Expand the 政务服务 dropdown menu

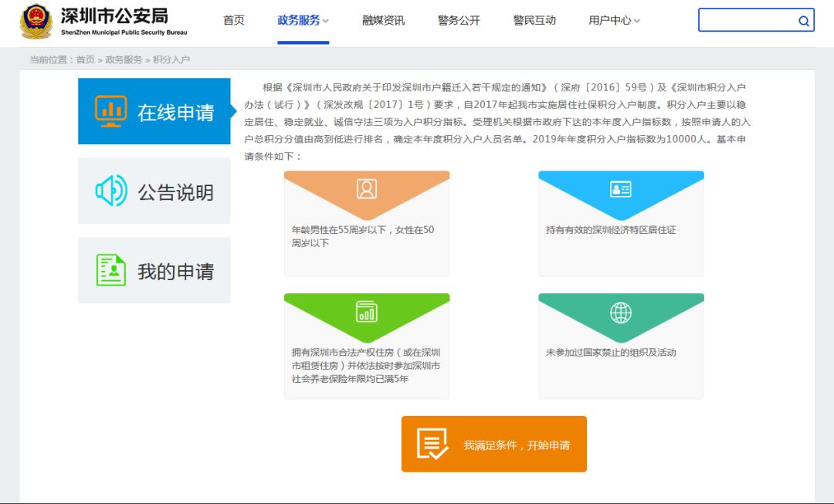300,20
